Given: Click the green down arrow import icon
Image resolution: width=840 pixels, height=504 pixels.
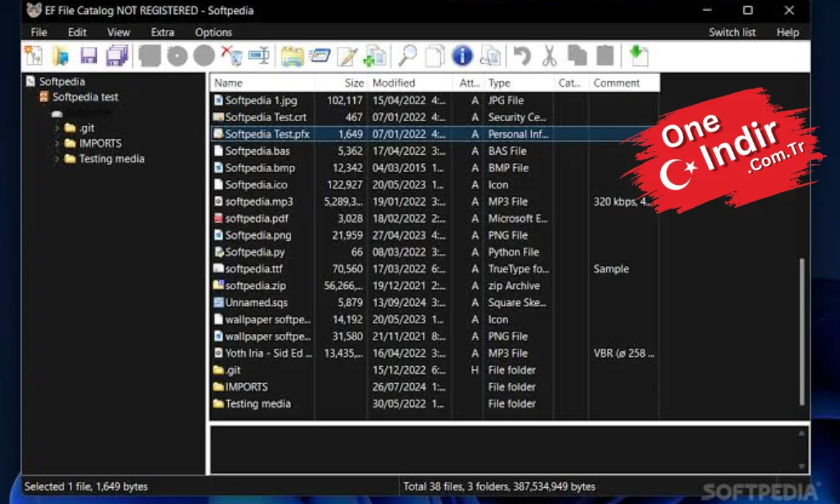Looking at the screenshot, I should (638, 55).
